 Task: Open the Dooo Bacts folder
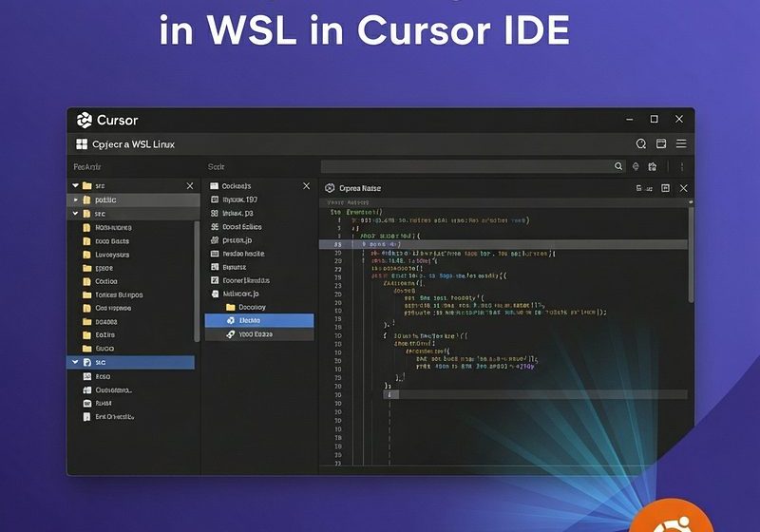click(112, 240)
